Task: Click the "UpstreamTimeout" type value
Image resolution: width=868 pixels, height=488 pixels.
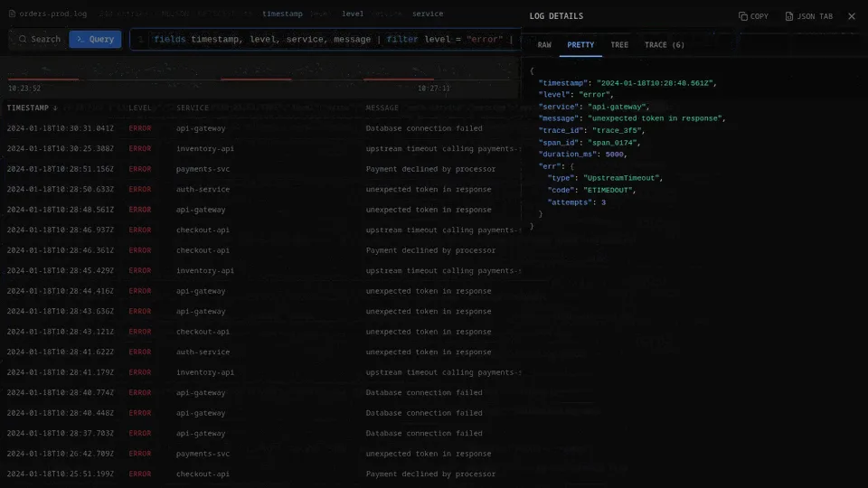Action: point(621,178)
